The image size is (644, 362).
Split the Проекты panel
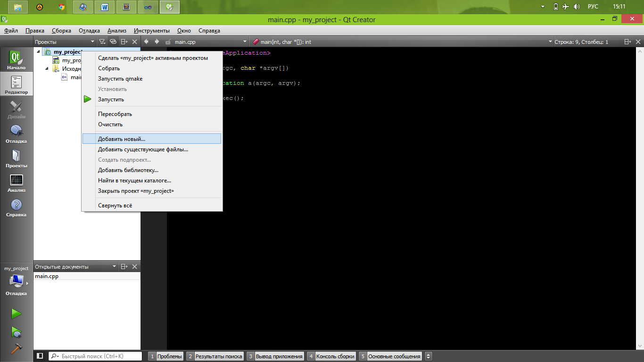coord(124,42)
